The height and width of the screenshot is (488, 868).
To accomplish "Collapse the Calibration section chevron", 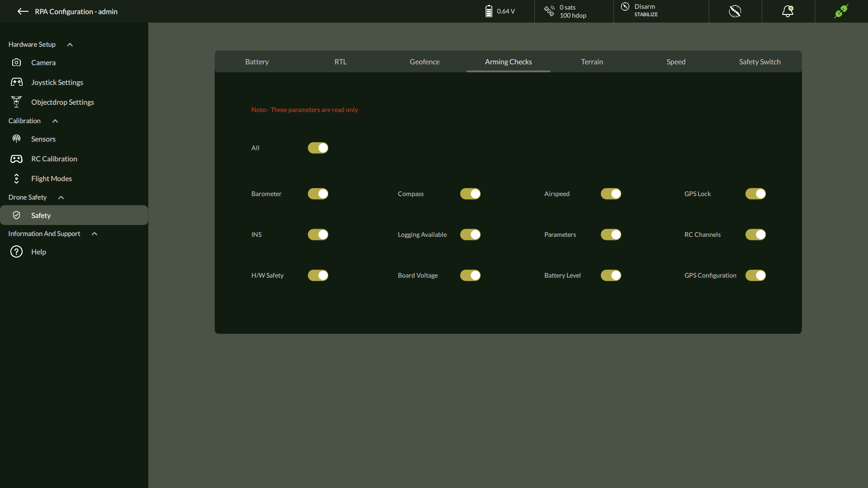I will coord(55,121).
